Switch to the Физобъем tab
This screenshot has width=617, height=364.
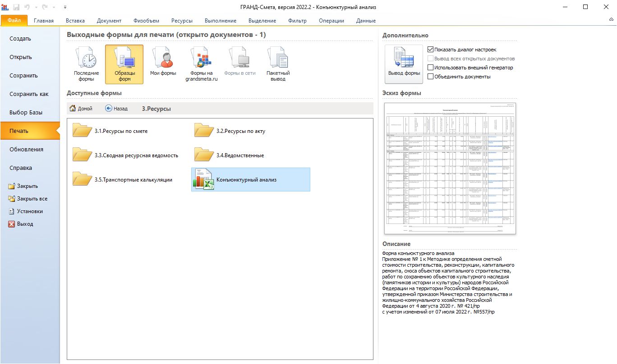[x=146, y=21]
